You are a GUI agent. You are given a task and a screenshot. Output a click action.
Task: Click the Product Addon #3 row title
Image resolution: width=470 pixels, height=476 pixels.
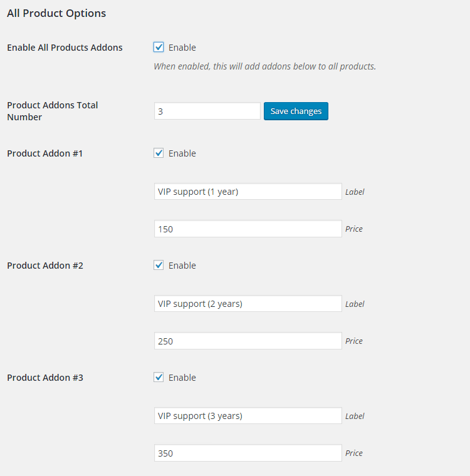[x=45, y=378]
